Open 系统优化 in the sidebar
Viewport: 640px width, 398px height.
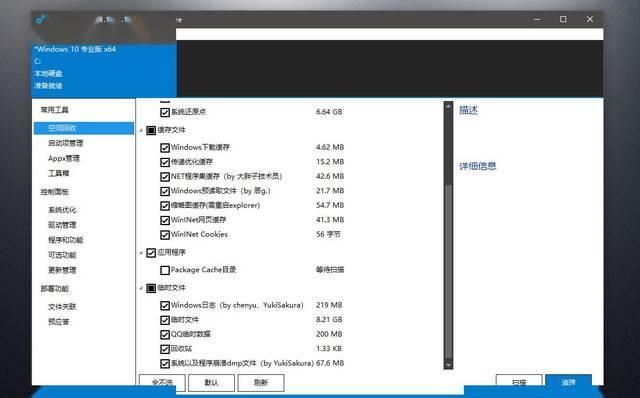pyautogui.click(x=62, y=210)
